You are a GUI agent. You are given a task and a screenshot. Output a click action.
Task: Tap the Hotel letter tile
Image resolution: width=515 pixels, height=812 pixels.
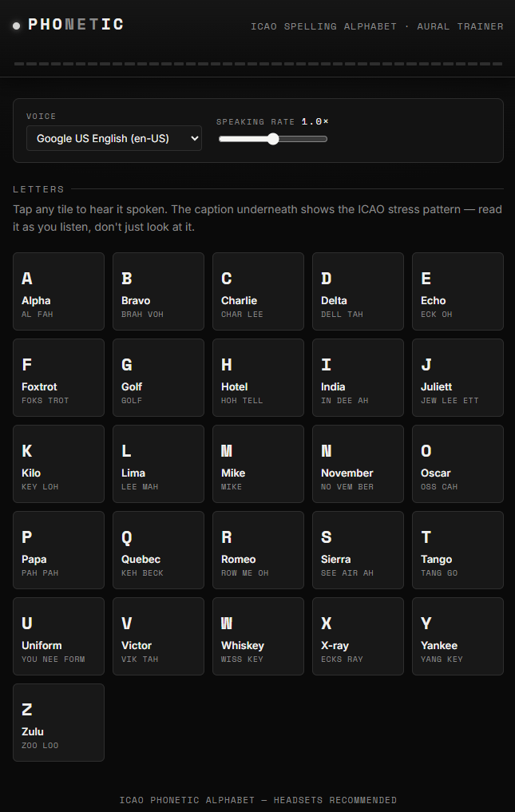258,378
